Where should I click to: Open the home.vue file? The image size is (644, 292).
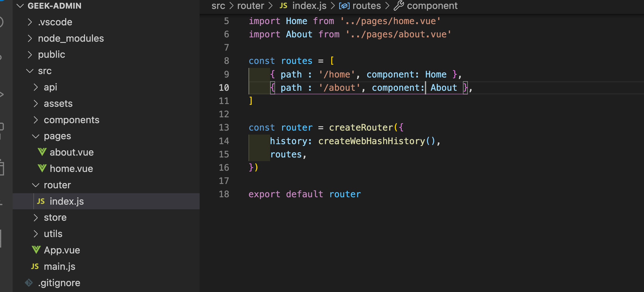71,169
